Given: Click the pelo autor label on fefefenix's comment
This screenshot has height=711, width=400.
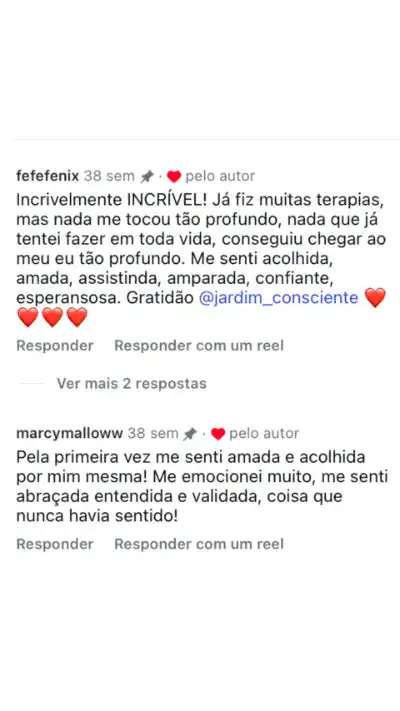Looking at the screenshot, I should point(220,176).
